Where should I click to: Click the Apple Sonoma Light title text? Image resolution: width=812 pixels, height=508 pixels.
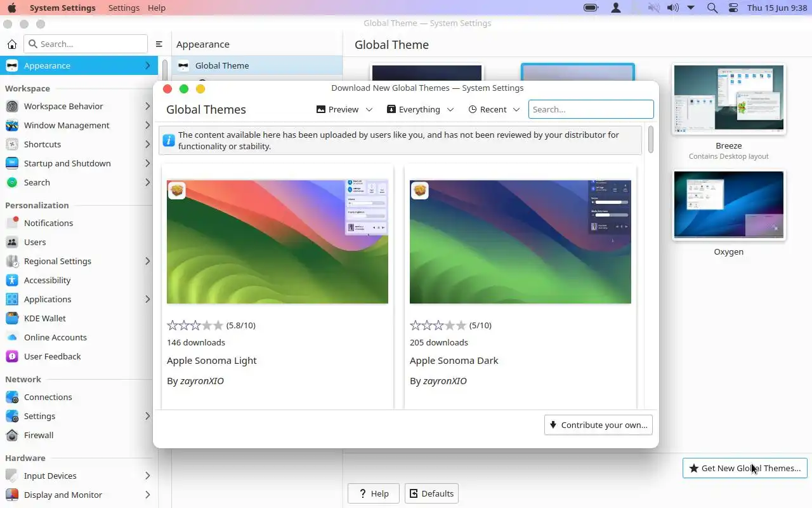(x=212, y=360)
